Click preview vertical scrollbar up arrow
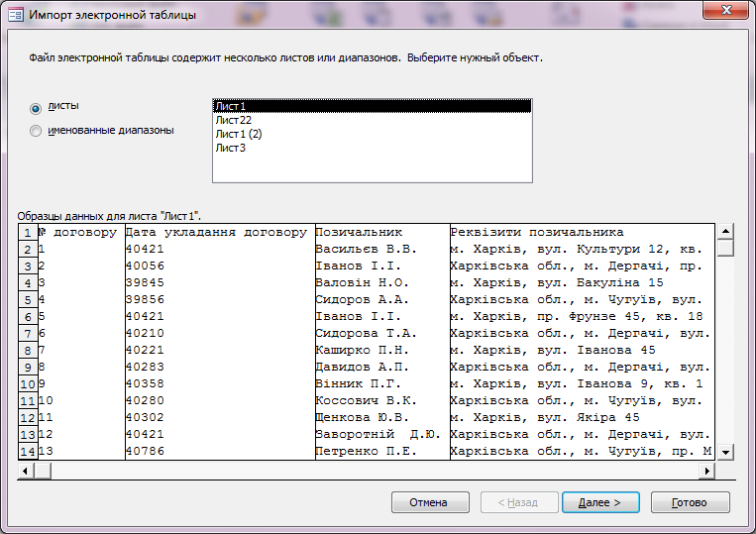Viewport: 756px width, 534px height. (725, 231)
